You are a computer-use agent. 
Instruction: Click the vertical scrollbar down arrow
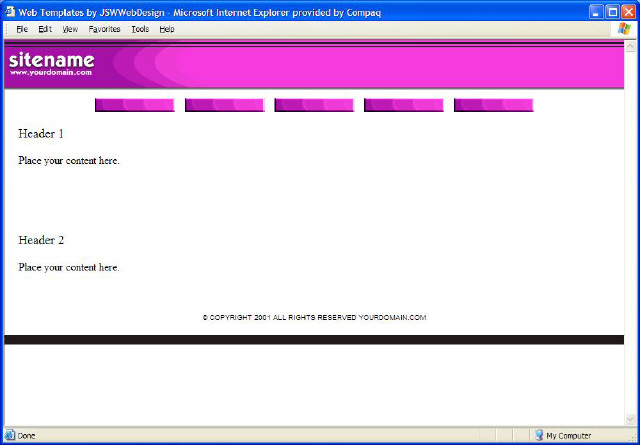(x=630, y=419)
